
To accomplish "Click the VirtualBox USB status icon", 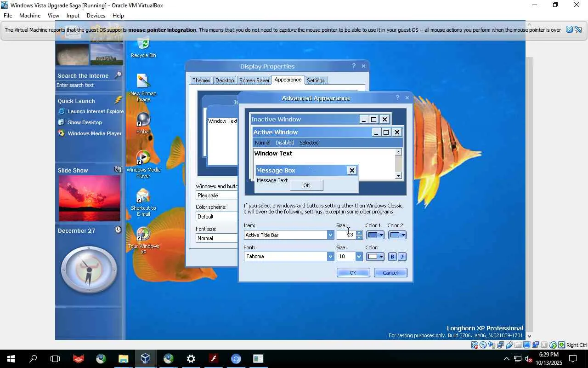I will point(509,345).
